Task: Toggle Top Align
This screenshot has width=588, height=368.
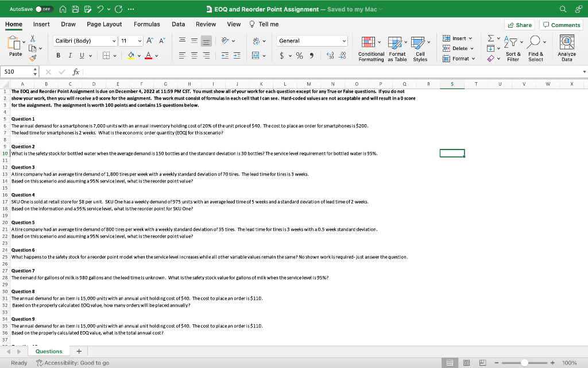Action: [182, 41]
